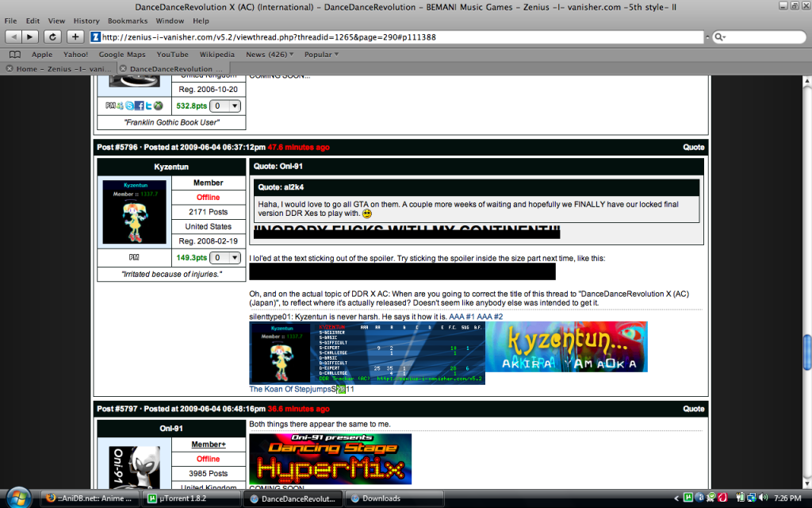Image resolution: width=812 pixels, height=508 pixels.
Task: Click the 'Member+' rank link
Action: pos(209,444)
